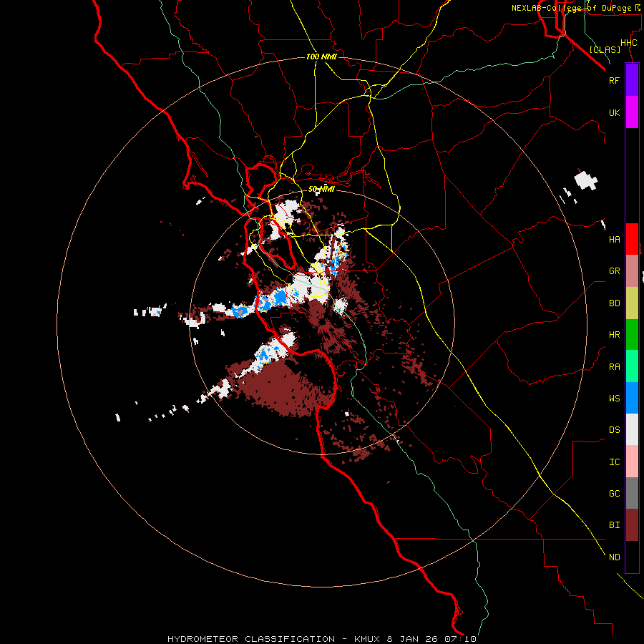Click the 8 JAN 26 date text
This screenshot has height=644, width=644.
[x=413, y=639]
